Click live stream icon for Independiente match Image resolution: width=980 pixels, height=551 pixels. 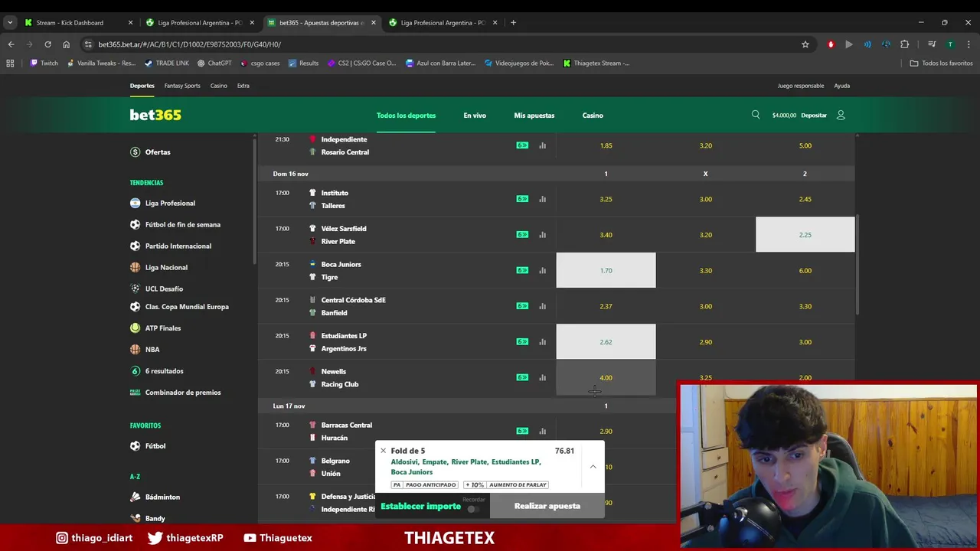click(x=522, y=145)
